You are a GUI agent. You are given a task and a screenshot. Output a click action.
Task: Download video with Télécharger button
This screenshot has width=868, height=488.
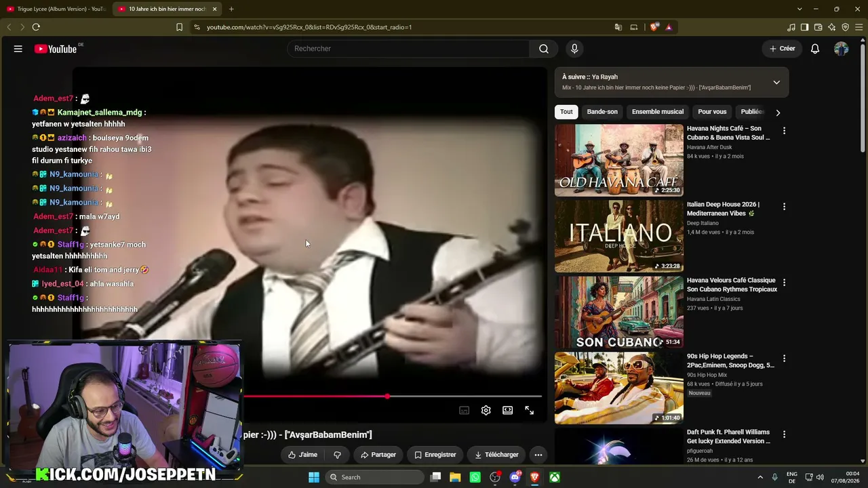pyautogui.click(x=496, y=455)
